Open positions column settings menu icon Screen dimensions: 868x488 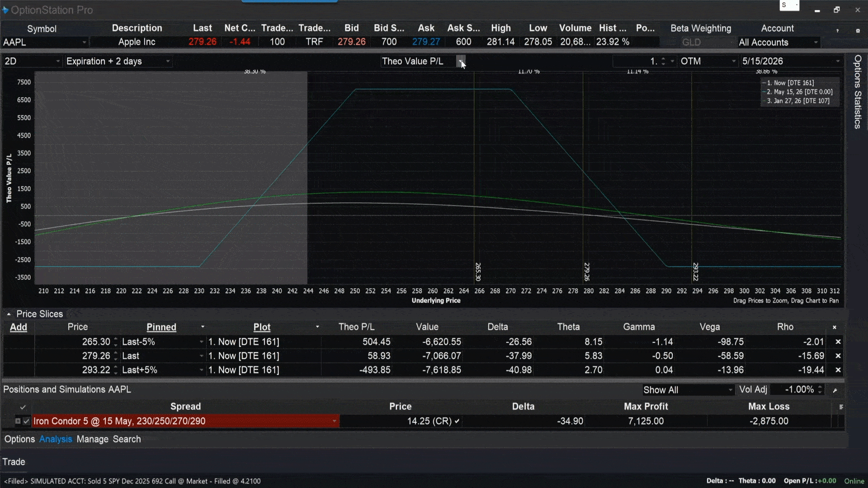pyautogui.click(x=841, y=407)
